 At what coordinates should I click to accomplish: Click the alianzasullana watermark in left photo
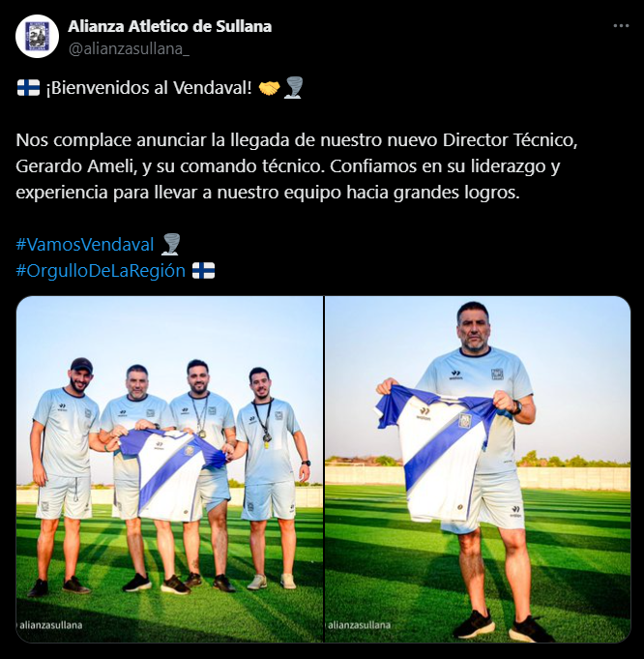click(x=50, y=625)
